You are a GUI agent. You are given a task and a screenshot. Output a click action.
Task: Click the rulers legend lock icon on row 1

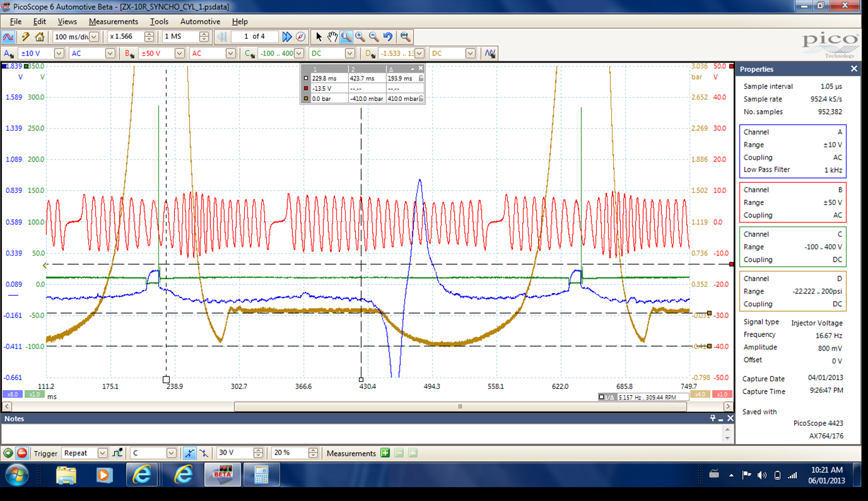pyautogui.click(x=421, y=78)
